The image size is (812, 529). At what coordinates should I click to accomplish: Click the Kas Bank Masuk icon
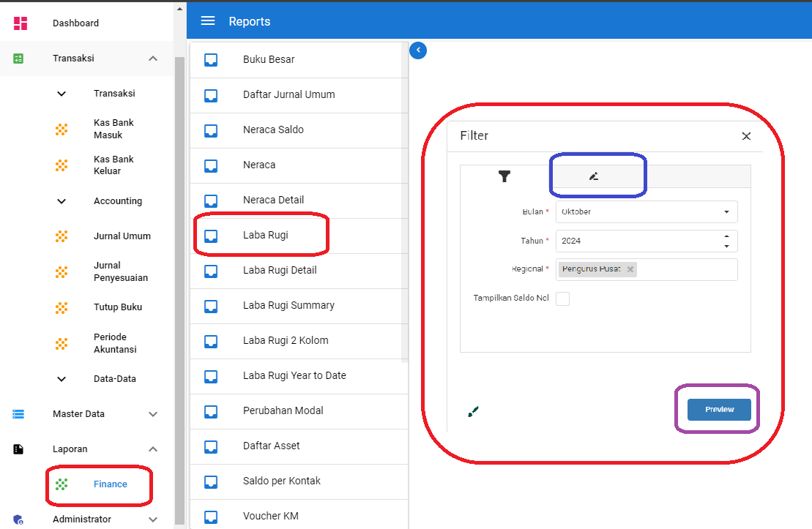click(x=62, y=130)
